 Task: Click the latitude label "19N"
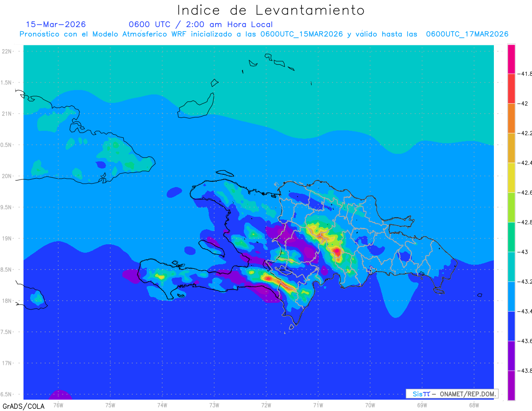(x=8, y=239)
